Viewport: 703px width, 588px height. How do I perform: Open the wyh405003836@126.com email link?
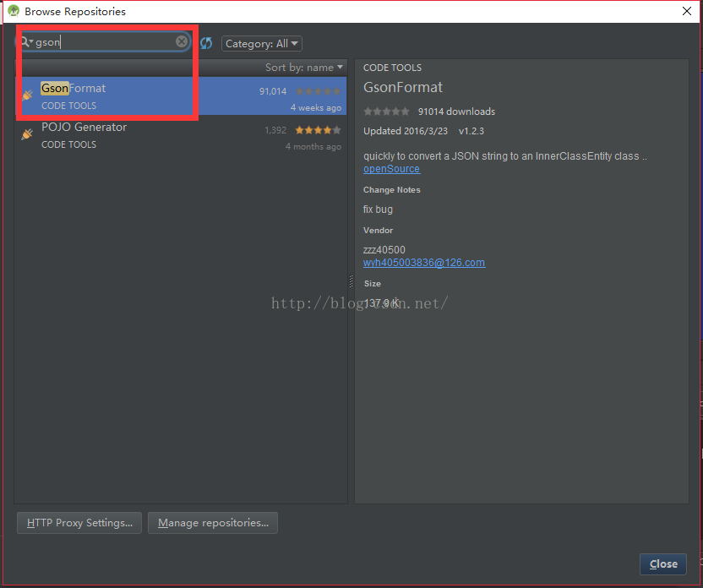(424, 263)
